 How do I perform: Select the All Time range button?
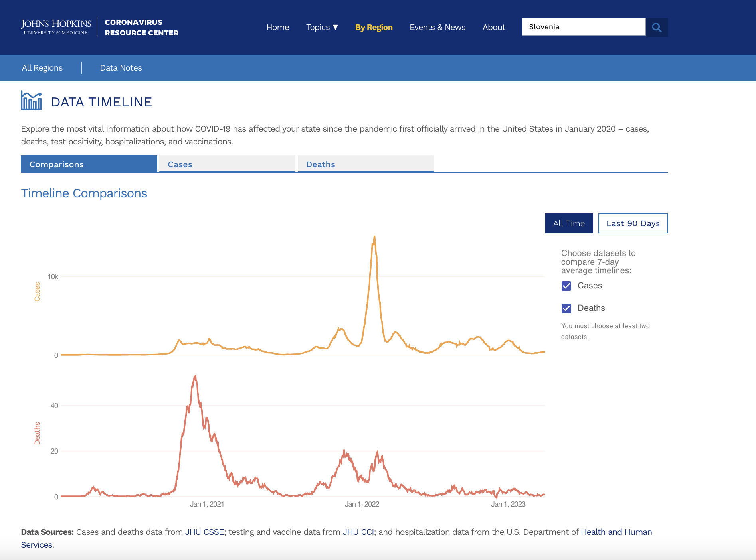point(569,223)
